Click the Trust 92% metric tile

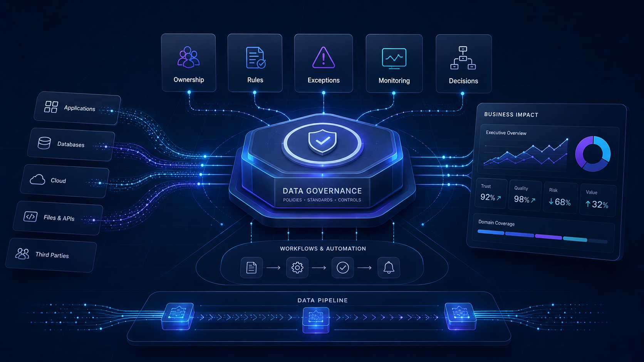[491, 193]
